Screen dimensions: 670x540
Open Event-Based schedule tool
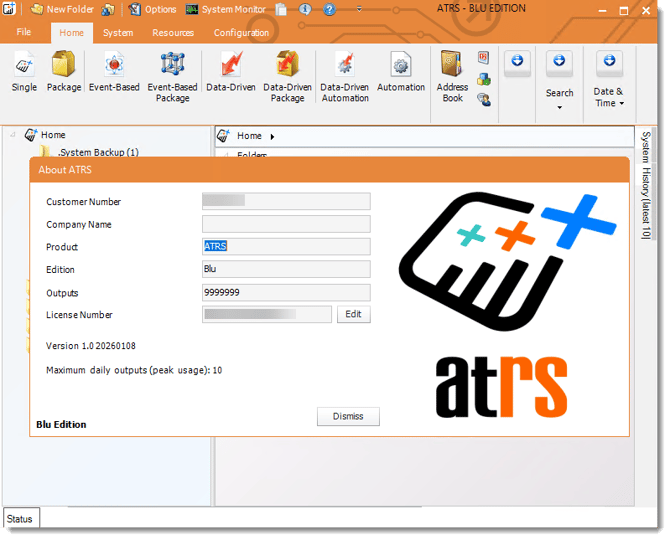point(114,72)
